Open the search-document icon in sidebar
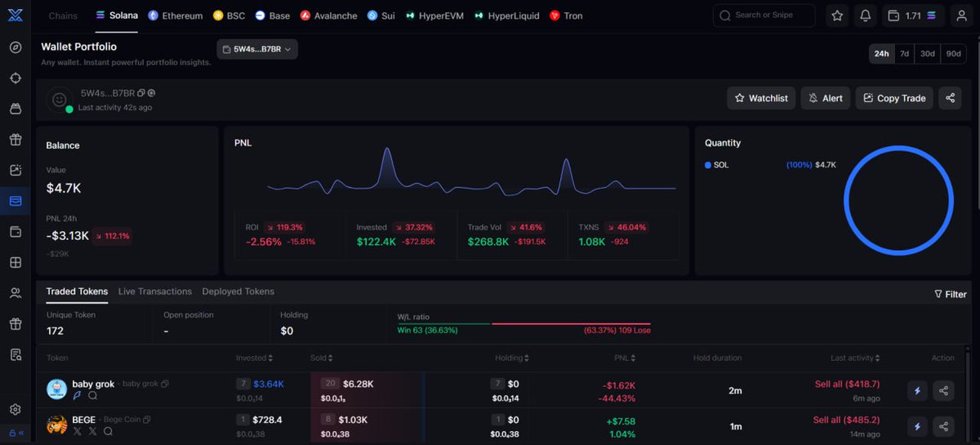 point(16,354)
